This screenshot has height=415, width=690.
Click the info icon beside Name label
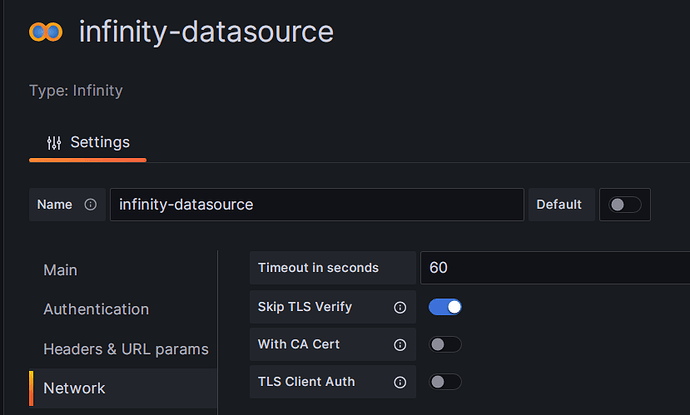(90, 204)
